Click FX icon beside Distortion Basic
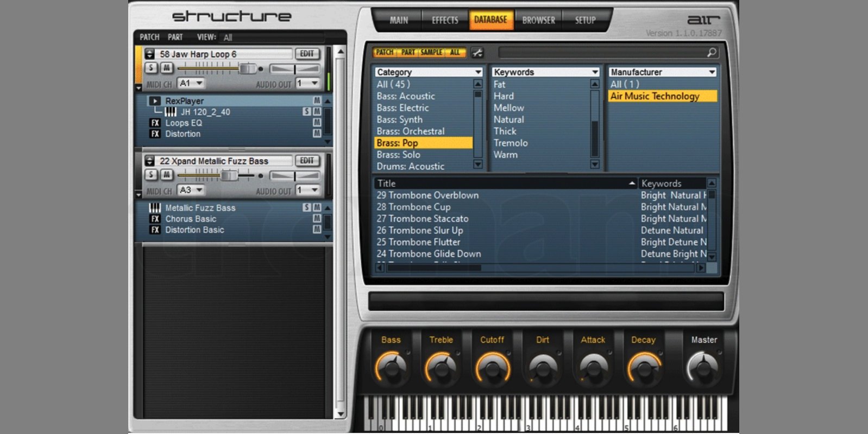Image resolution: width=868 pixels, height=434 pixels. (x=155, y=230)
